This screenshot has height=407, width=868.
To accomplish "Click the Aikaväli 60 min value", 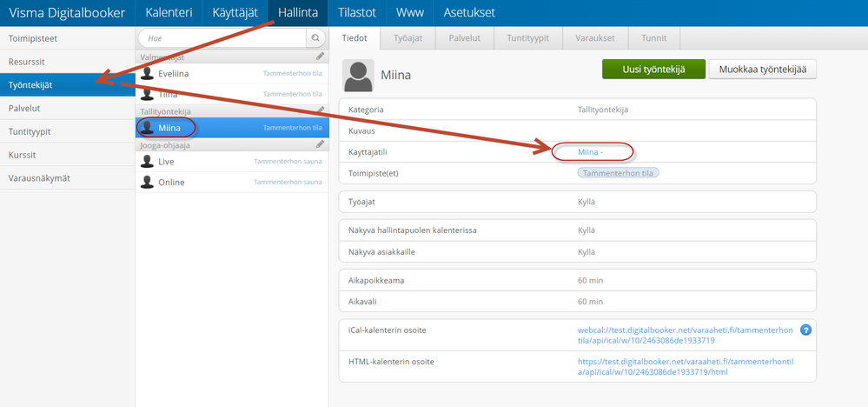I will [x=590, y=302].
